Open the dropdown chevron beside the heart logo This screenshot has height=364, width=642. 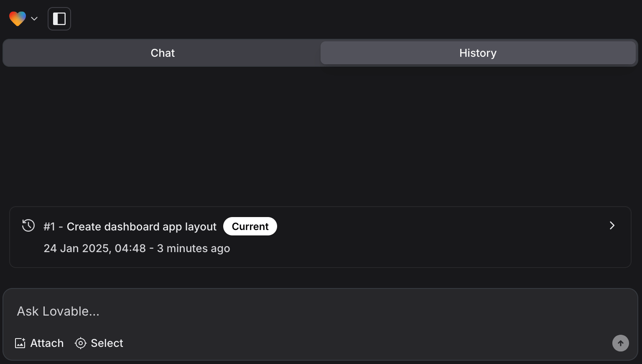[x=34, y=19]
